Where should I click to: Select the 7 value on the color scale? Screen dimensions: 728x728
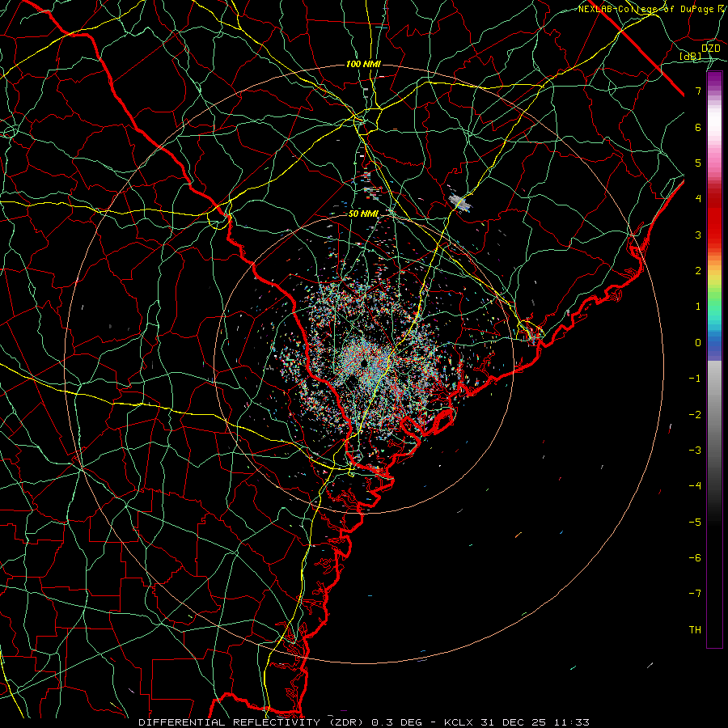point(698,91)
